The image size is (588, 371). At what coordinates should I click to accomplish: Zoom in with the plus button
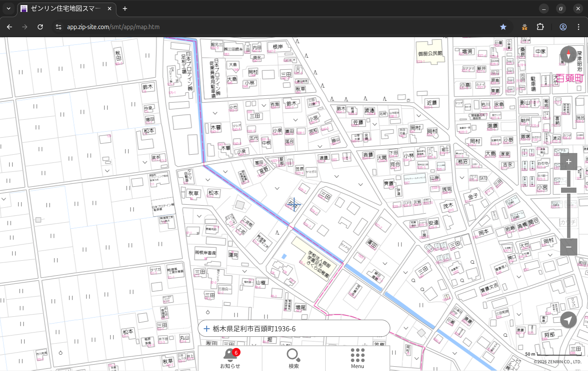click(568, 162)
